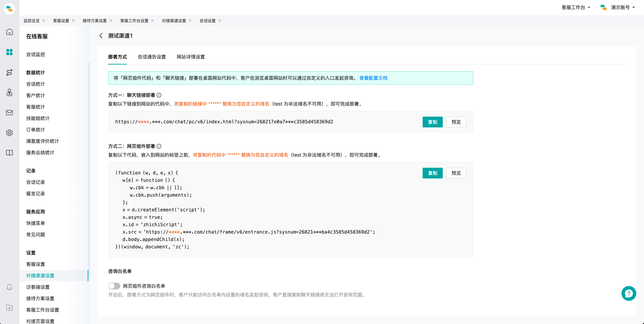Click the Sobot logo at top left
This screenshot has width=644, height=324.
tap(9, 8)
